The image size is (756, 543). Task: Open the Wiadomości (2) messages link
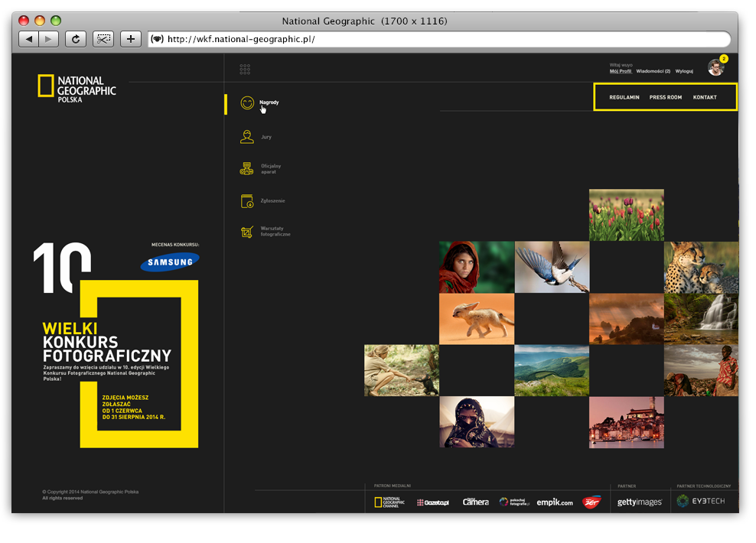(653, 71)
